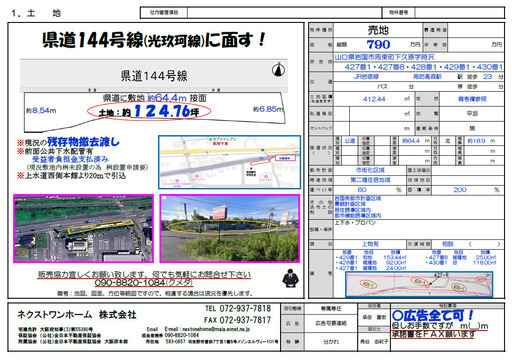Click the 広告全て可 notice text
This screenshot has height=360, width=512.
[433, 315]
